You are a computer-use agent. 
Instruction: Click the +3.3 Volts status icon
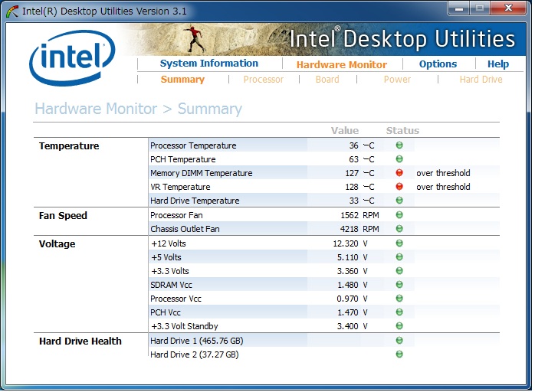pyautogui.click(x=399, y=271)
